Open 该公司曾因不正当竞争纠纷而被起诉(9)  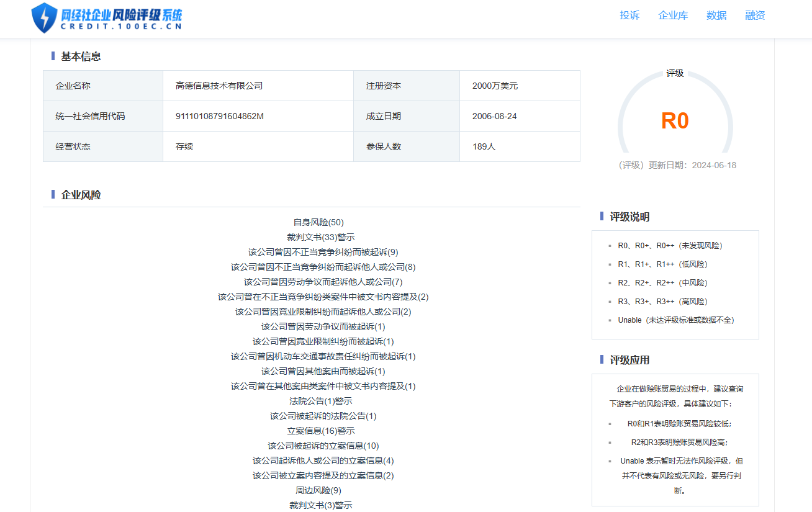click(323, 252)
